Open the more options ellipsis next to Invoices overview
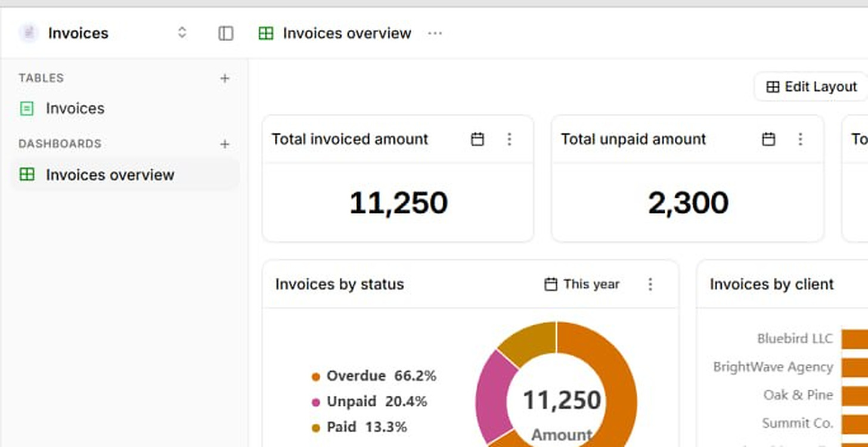868x447 pixels. point(435,33)
